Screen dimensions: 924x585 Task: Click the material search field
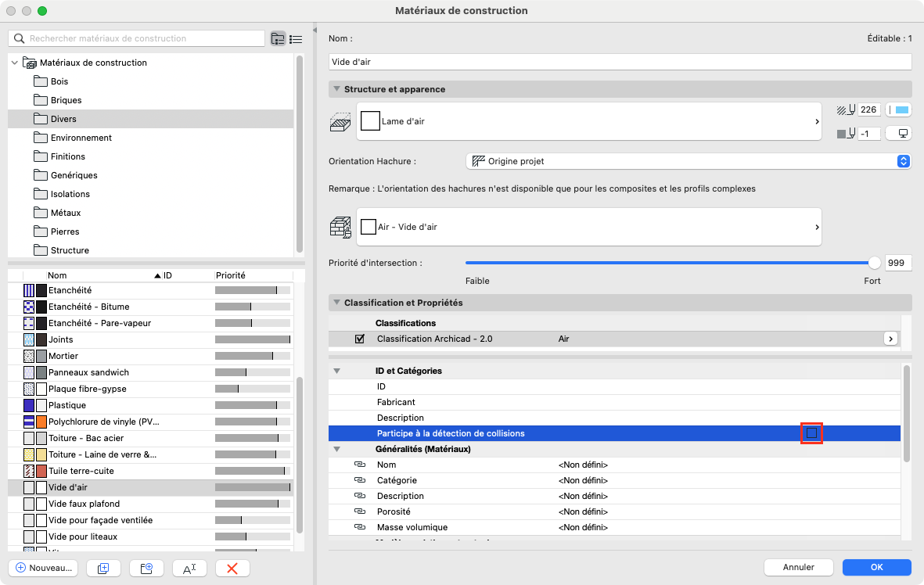pos(137,38)
